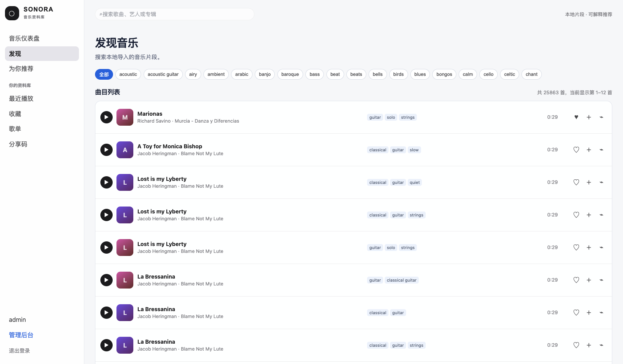Add Marionas to a playlist with plus icon
Viewport: 623px width, 364px height.
click(589, 117)
